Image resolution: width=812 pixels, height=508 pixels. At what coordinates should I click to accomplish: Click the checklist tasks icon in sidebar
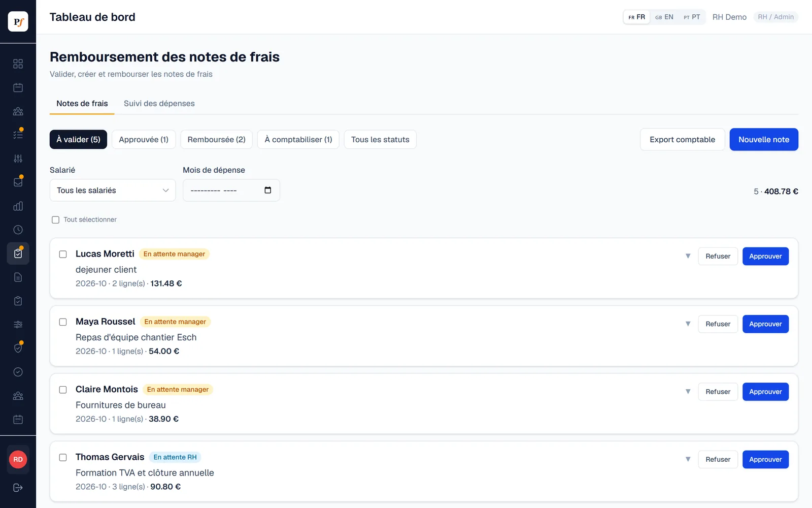pyautogui.click(x=18, y=135)
